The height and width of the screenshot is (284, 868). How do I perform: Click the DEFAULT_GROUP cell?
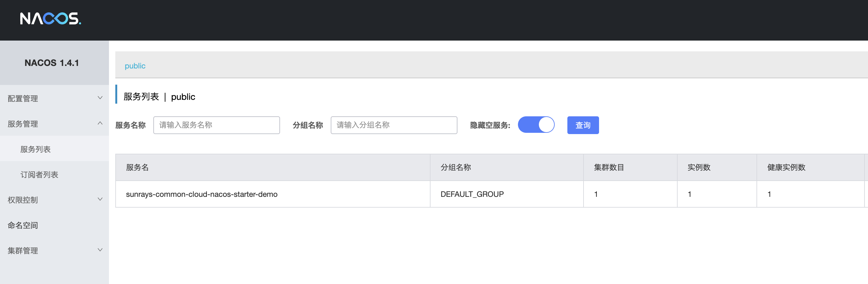click(x=507, y=194)
